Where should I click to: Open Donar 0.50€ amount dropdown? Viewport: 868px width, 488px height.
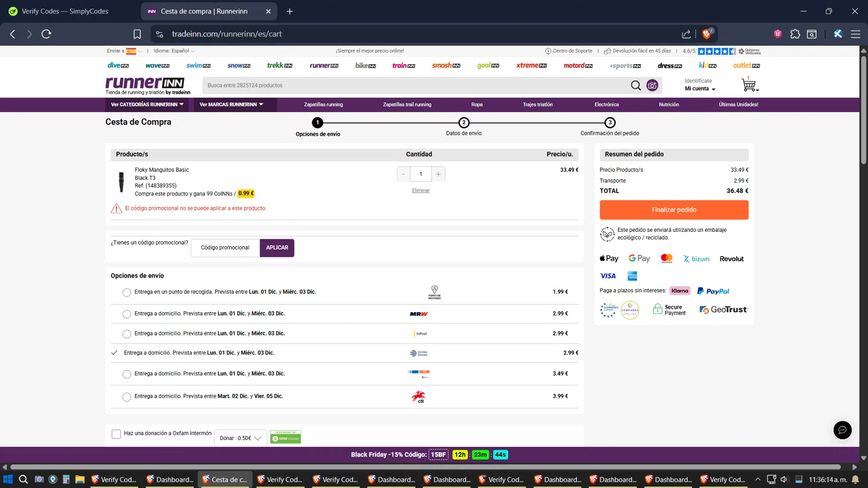click(241, 438)
